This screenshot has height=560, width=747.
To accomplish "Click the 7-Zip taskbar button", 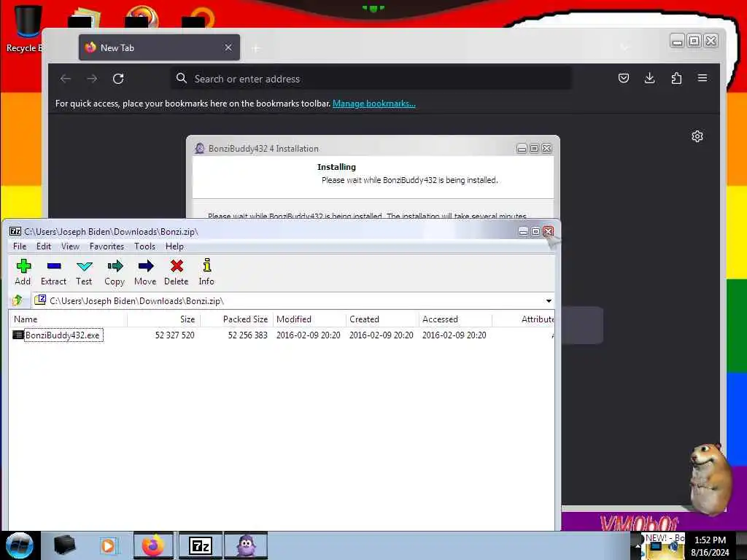I will (200, 545).
